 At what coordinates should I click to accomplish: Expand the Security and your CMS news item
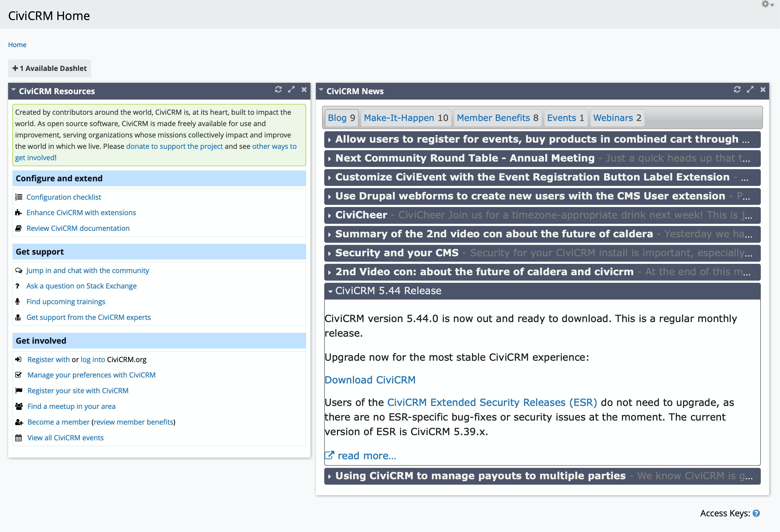click(x=330, y=253)
